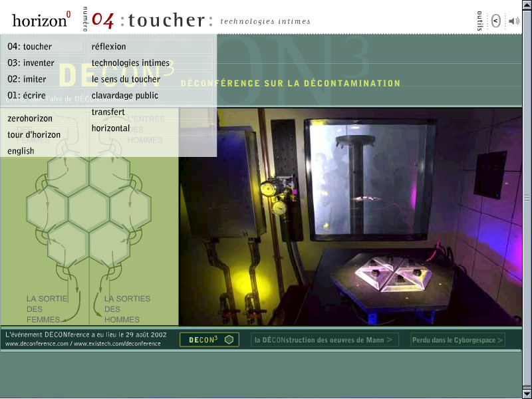The image size is (532, 399).
Task: Switch language to english
Action: click(x=21, y=151)
